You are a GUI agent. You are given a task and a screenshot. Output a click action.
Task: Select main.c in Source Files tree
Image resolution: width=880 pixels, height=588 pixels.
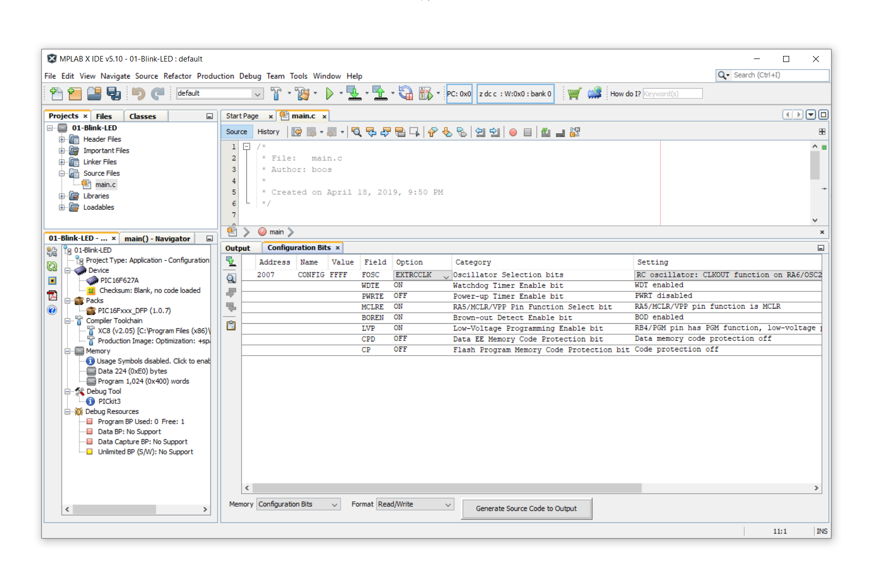pyautogui.click(x=105, y=185)
